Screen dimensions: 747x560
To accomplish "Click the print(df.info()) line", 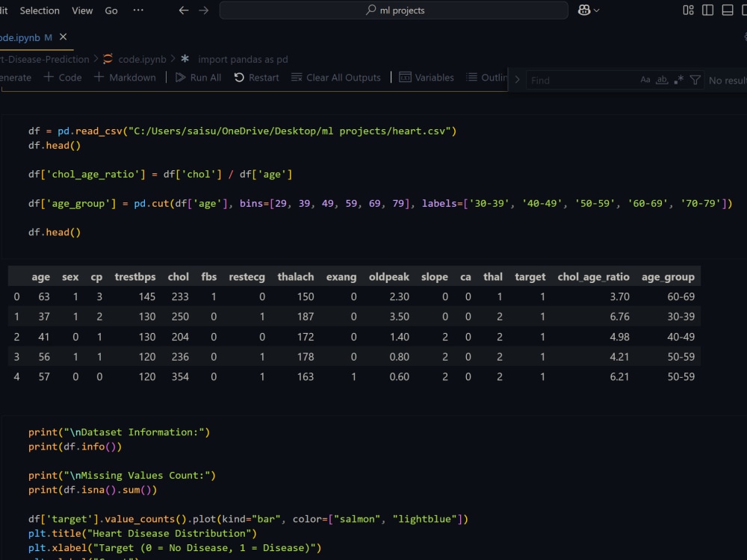I will pyautogui.click(x=75, y=447).
